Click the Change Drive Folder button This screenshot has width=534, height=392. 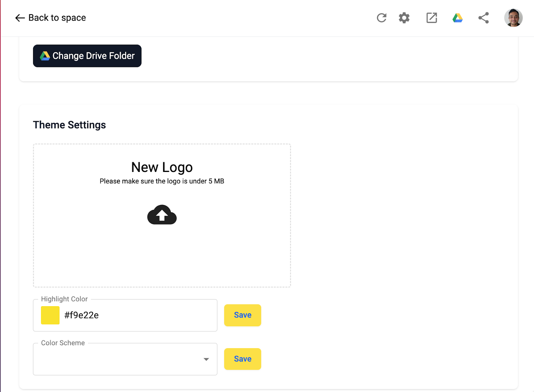pyautogui.click(x=87, y=56)
